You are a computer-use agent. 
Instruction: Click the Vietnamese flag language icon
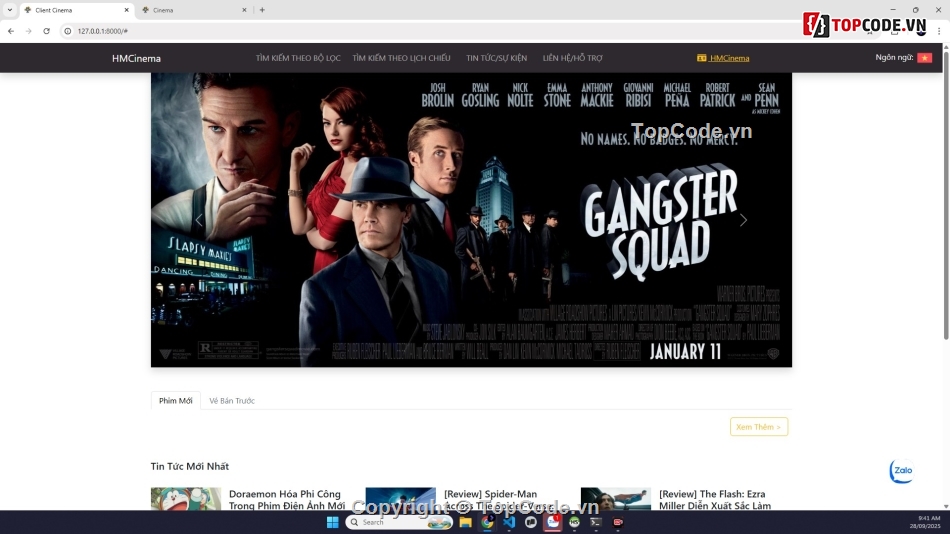pyautogui.click(x=924, y=58)
